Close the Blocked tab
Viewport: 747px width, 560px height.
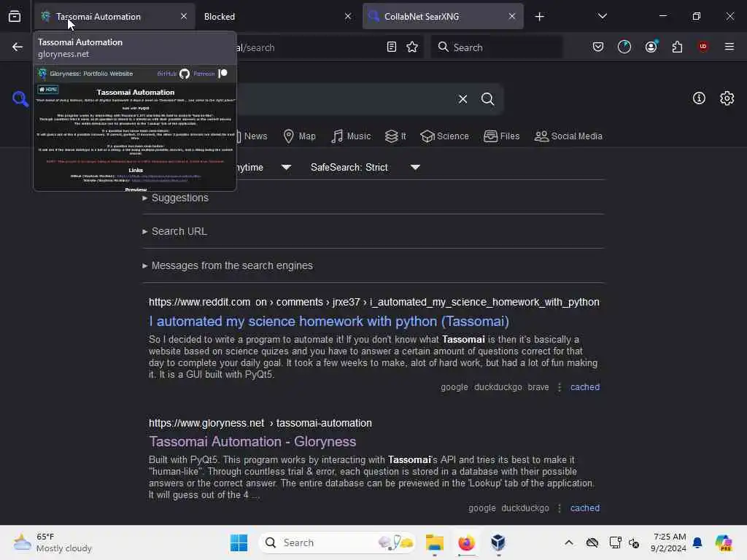click(348, 16)
